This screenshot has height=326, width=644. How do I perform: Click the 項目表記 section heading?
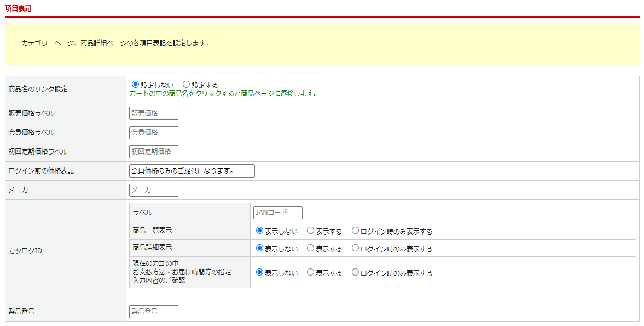click(19, 8)
